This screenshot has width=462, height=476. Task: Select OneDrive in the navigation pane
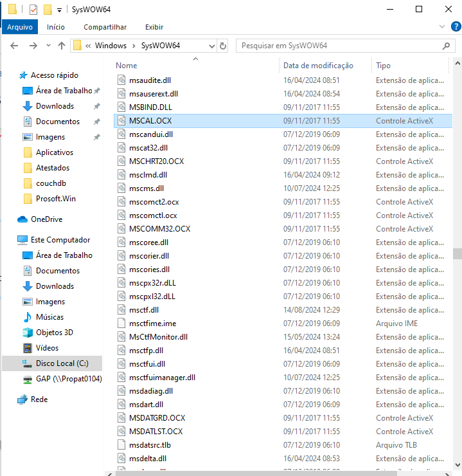click(x=46, y=219)
